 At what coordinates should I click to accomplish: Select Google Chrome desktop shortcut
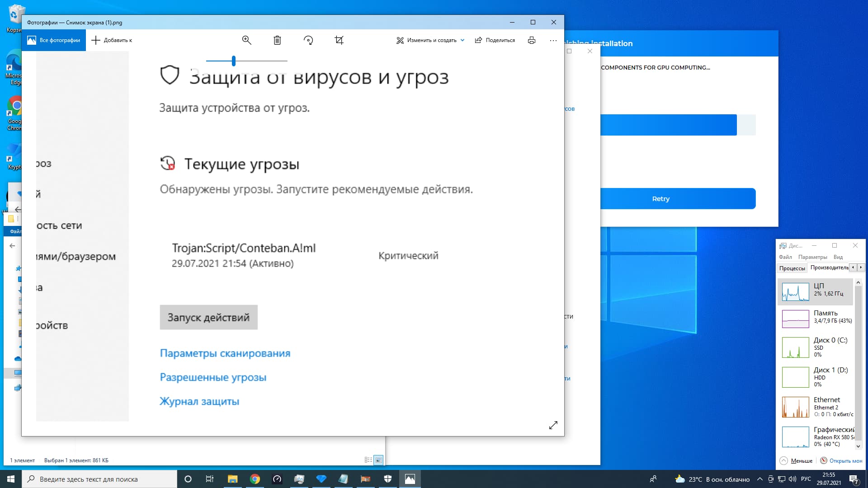14,113
